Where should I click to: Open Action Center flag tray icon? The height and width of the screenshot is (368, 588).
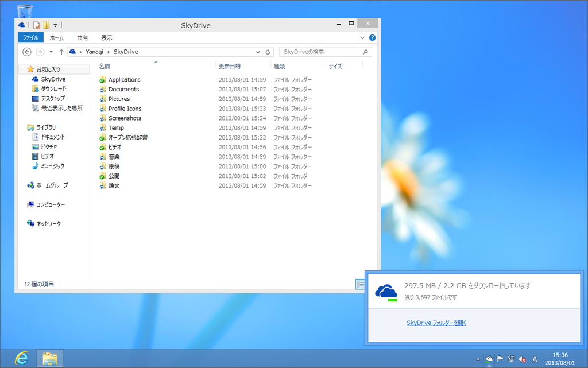tap(500, 359)
